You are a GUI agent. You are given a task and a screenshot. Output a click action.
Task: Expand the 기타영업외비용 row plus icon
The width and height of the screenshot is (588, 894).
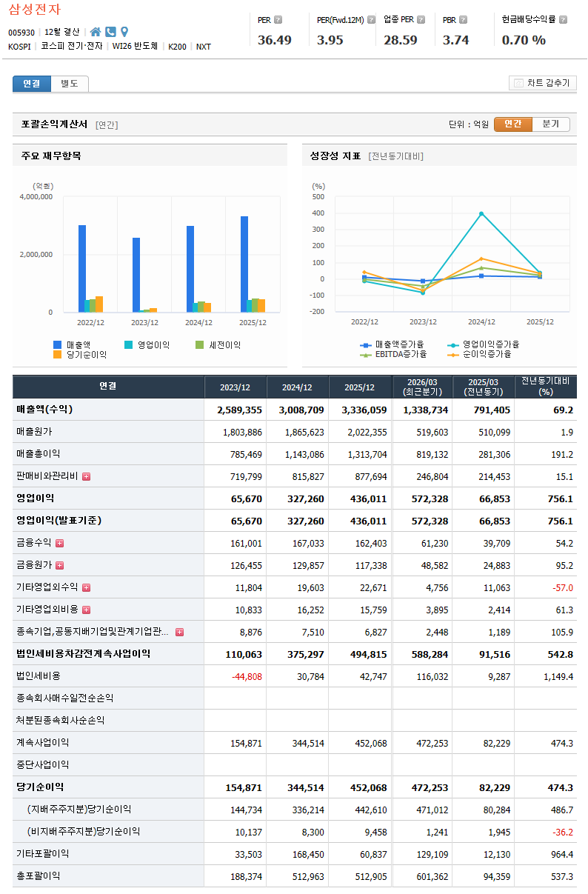click(x=86, y=610)
